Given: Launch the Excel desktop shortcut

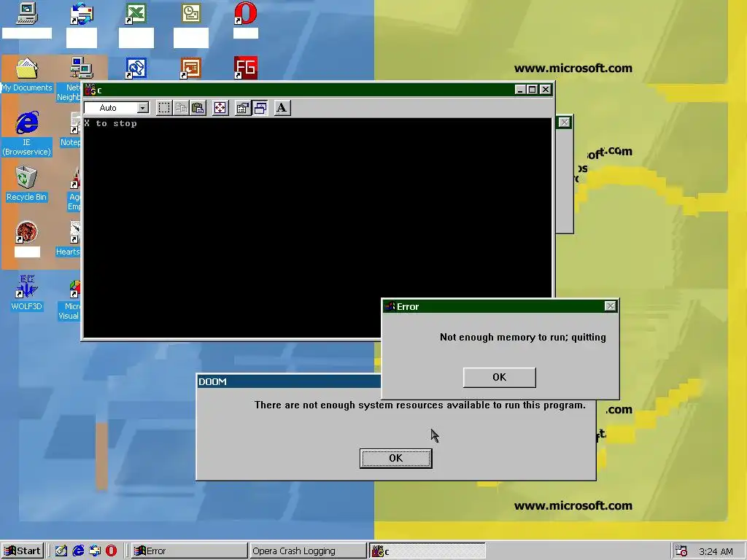Looking at the screenshot, I should coord(136,13).
